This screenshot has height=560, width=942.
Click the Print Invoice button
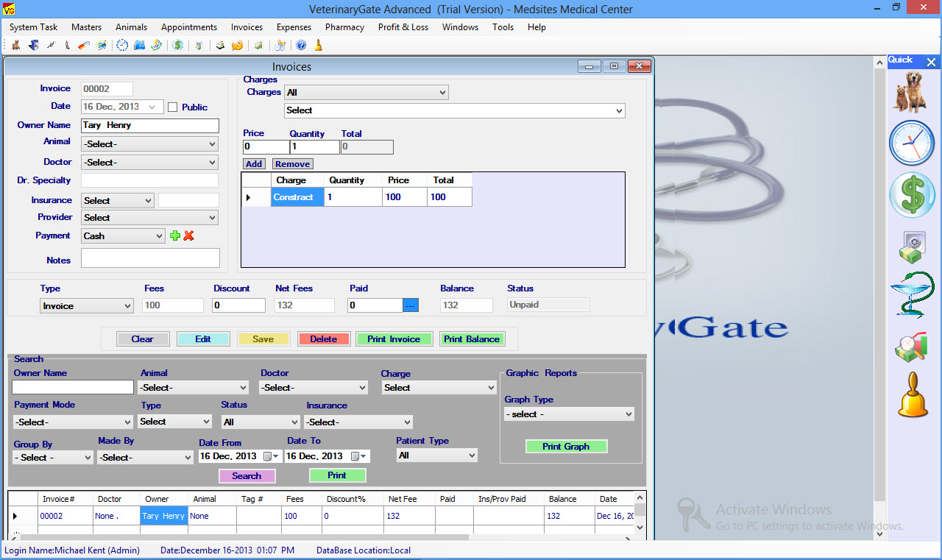point(394,339)
